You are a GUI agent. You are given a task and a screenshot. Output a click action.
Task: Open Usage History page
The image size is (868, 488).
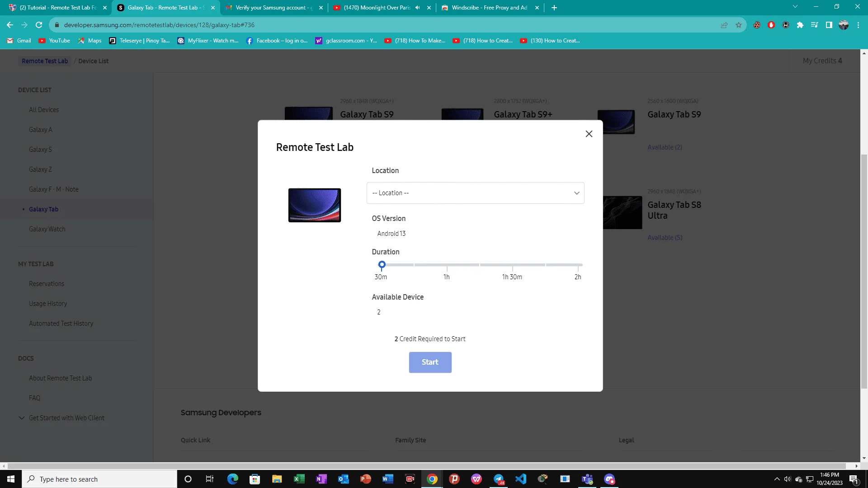[x=48, y=304]
